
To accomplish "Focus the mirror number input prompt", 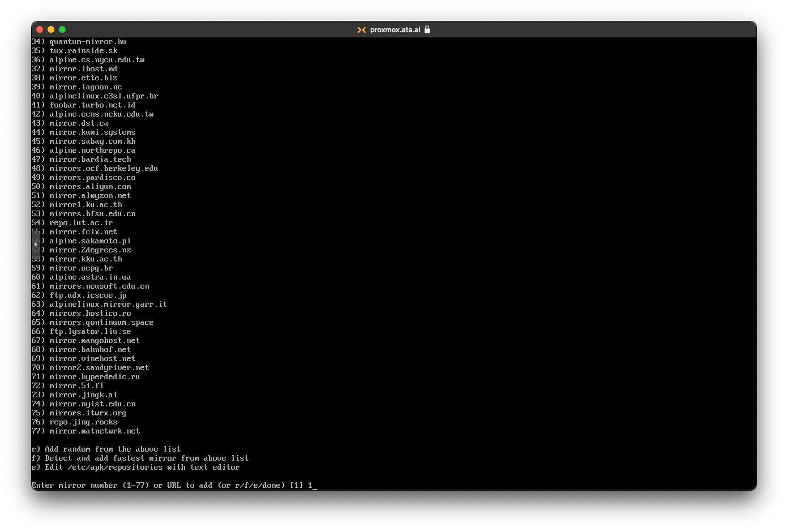I will (x=174, y=486).
